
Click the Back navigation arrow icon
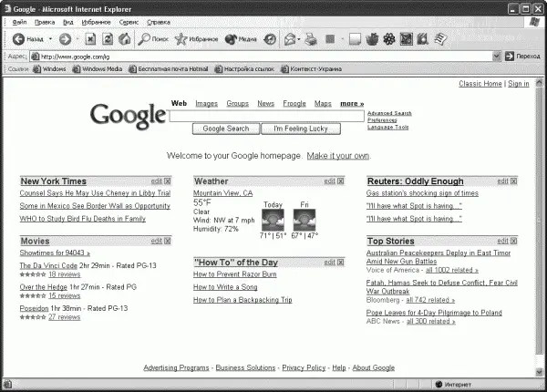coord(17,39)
